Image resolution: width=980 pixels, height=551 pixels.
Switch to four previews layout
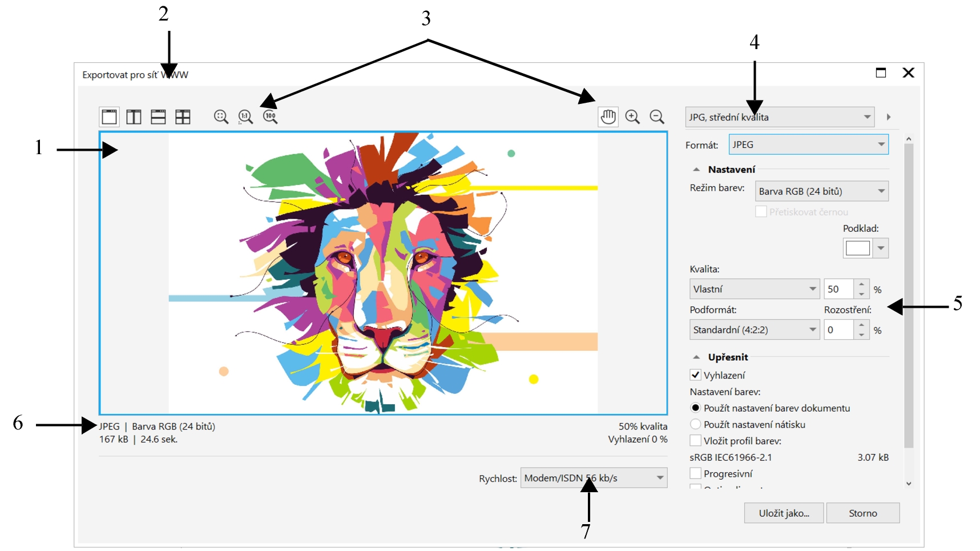click(183, 117)
